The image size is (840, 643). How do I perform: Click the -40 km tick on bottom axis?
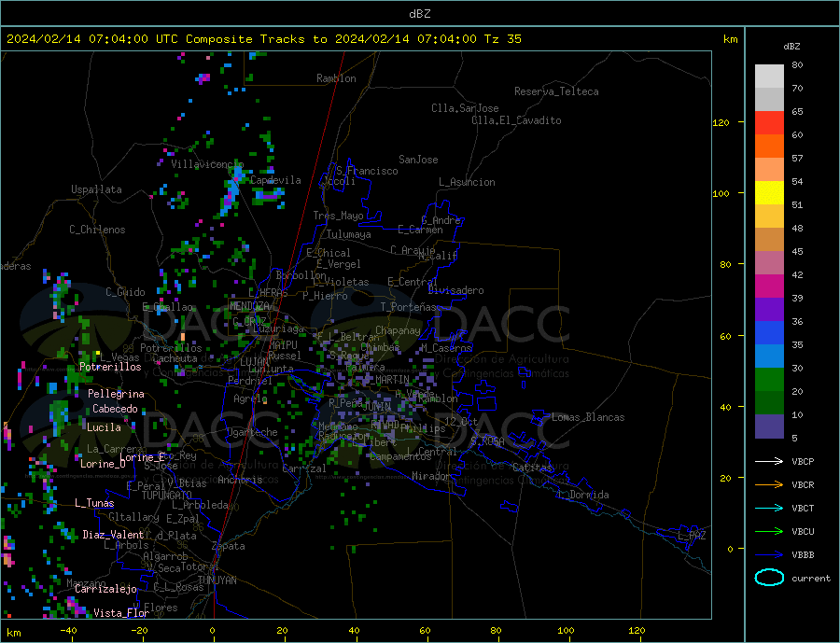(68, 631)
